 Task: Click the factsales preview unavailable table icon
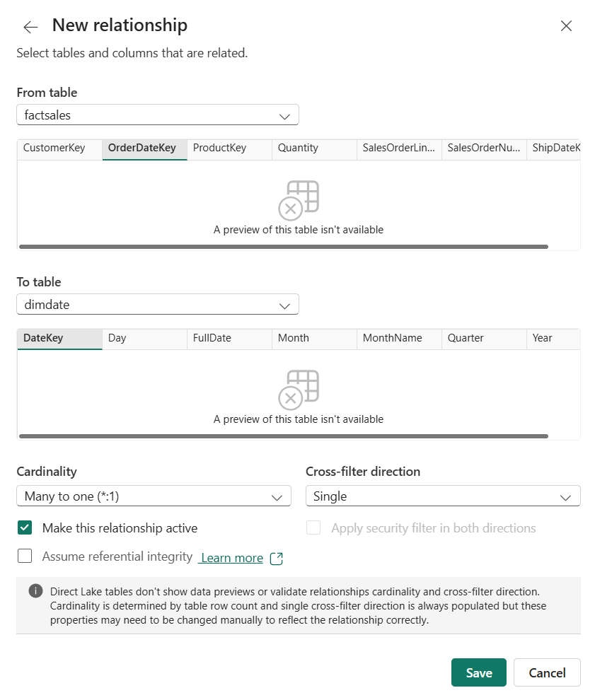tap(299, 200)
